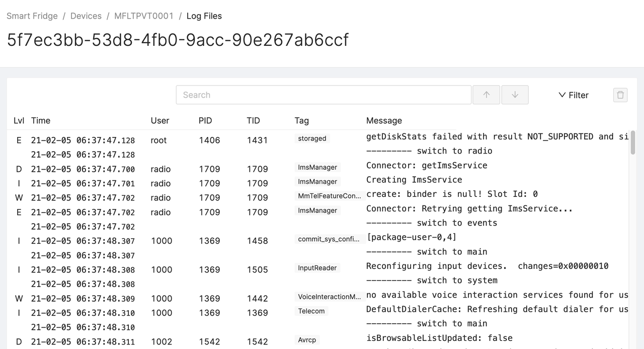Click the trash icon to clear logs
The image size is (644, 349).
pyautogui.click(x=620, y=95)
